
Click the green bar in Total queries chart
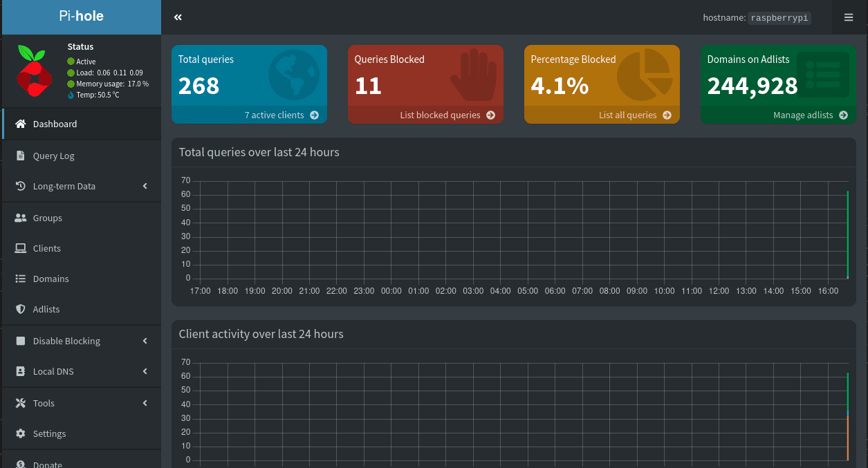(847, 235)
